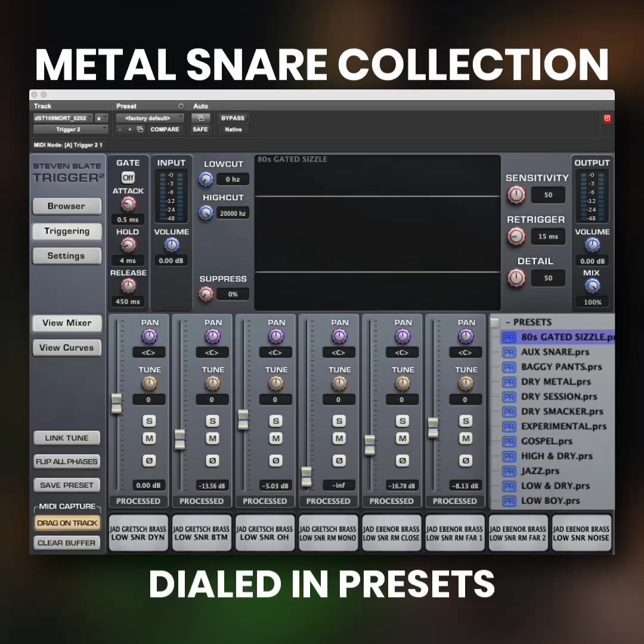Flip phase on the -5.03 dB channel
The image size is (644, 644).
(x=275, y=461)
